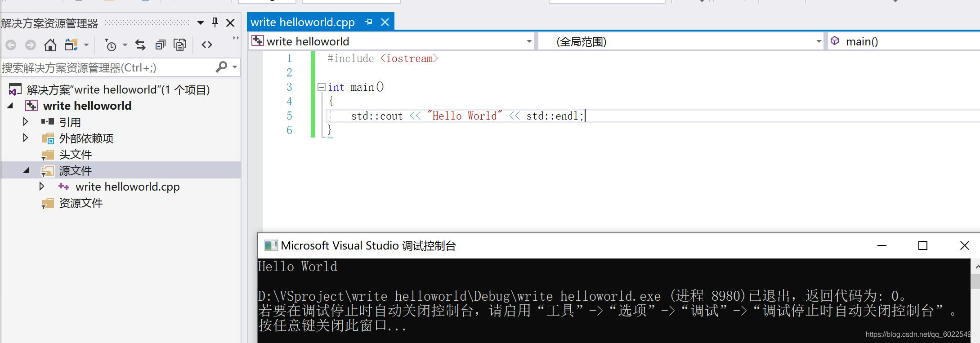Click the magnifier search icon
This screenshot has width=980, height=343.
coord(222,67)
